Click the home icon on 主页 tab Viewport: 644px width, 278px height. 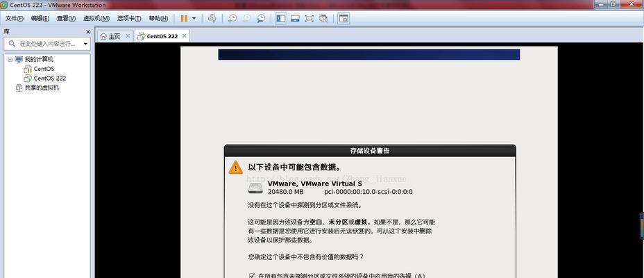103,36
